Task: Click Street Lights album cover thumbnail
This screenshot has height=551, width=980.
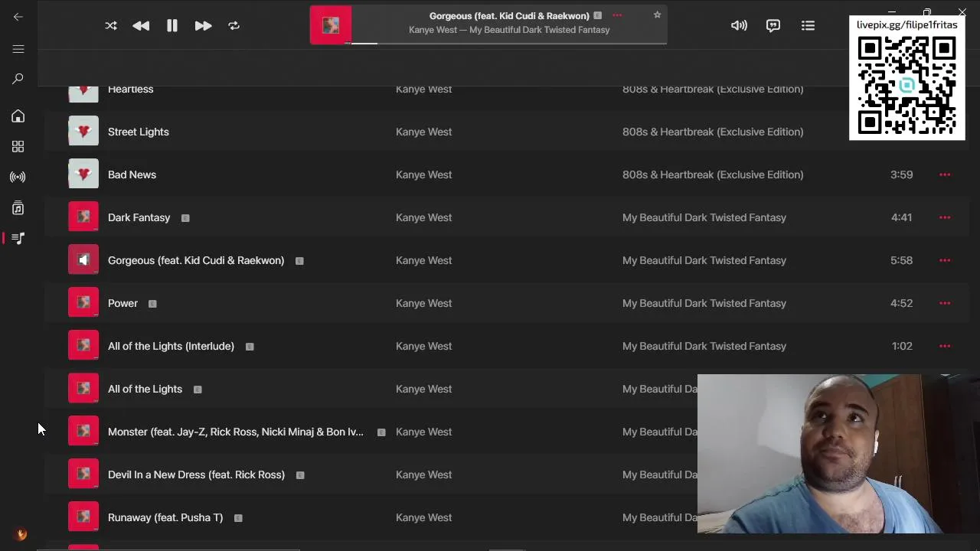Action: 83,131
